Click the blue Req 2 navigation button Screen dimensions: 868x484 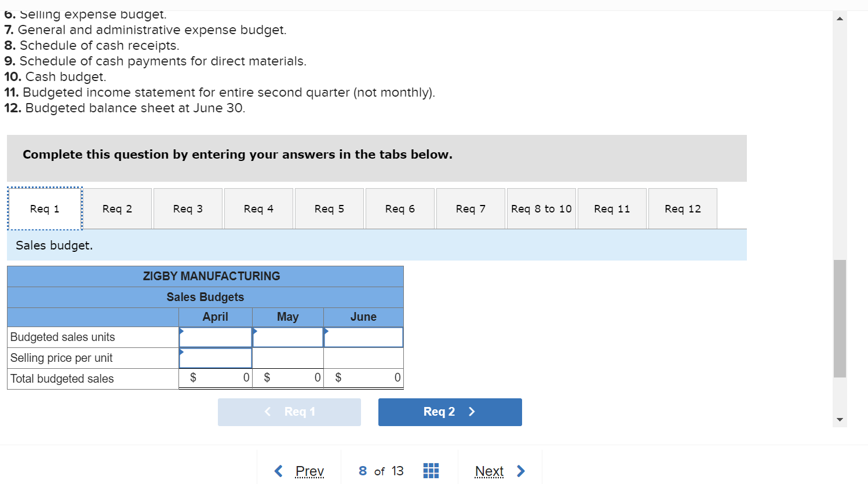tap(450, 412)
